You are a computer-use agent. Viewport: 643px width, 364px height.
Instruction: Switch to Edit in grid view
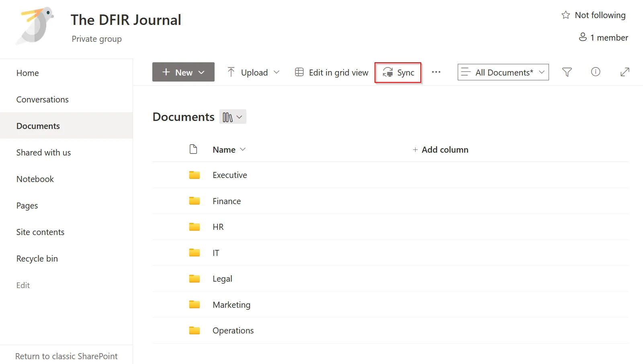tap(331, 72)
